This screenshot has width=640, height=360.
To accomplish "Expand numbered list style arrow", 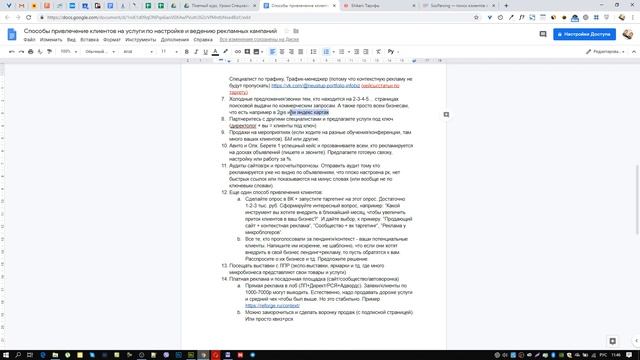I will tap(333, 52).
